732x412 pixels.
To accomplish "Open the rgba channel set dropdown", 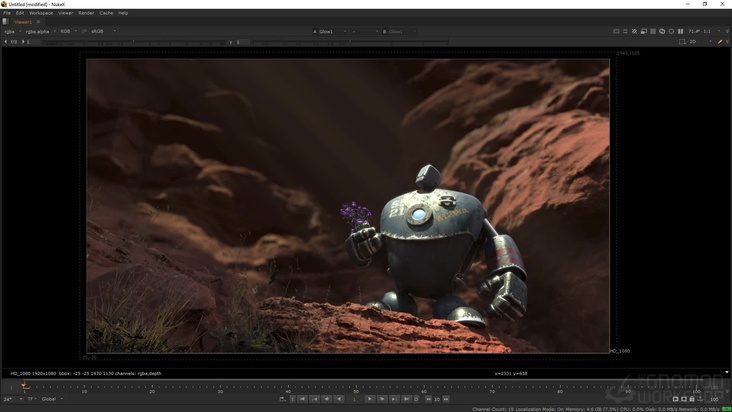I will (13, 31).
